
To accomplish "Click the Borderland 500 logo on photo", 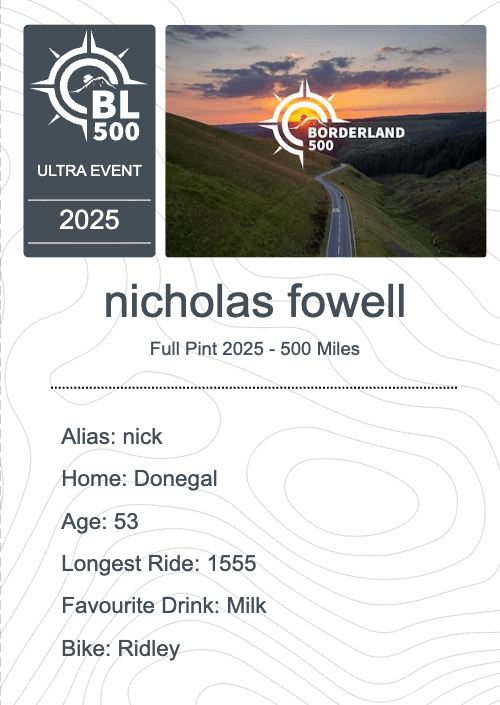I will click(x=332, y=123).
